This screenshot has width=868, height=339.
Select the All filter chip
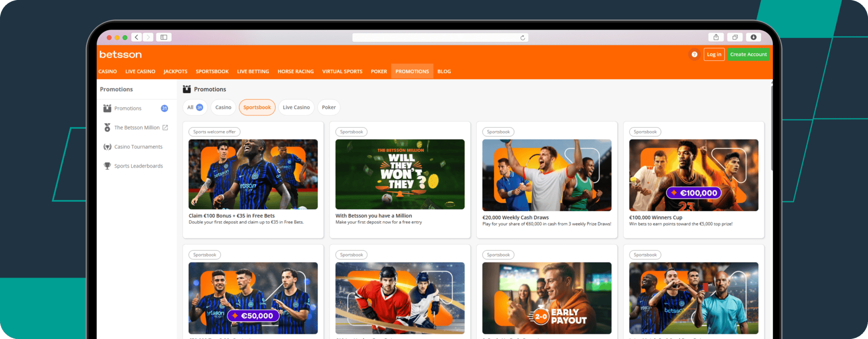pos(195,107)
